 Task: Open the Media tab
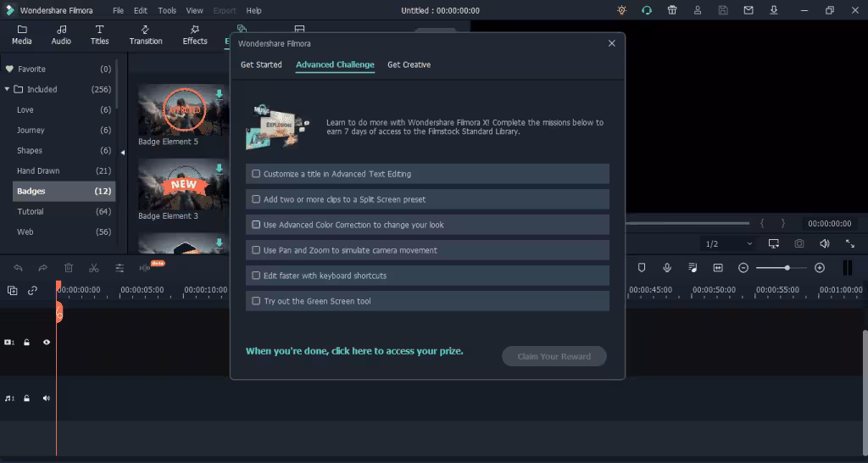(x=21, y=35)
